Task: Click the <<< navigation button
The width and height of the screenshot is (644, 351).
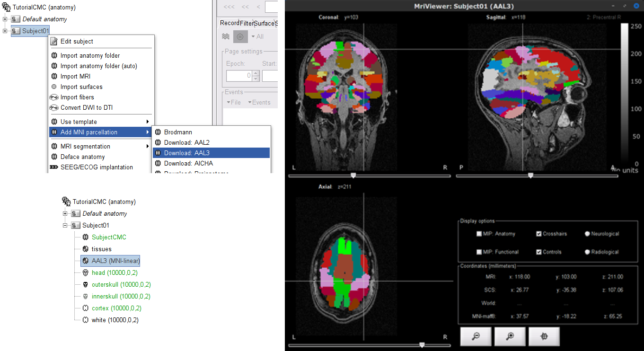Action: (x=229, y=7)
